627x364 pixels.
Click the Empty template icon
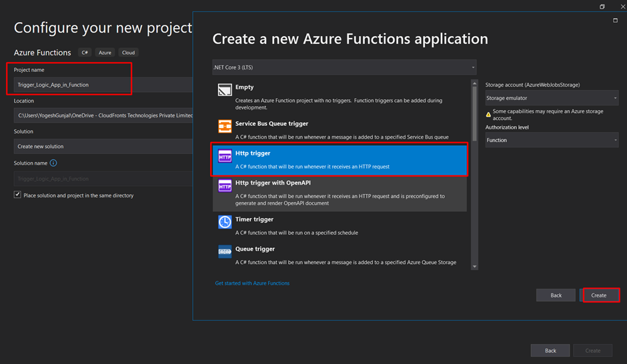tap(225, 90)
